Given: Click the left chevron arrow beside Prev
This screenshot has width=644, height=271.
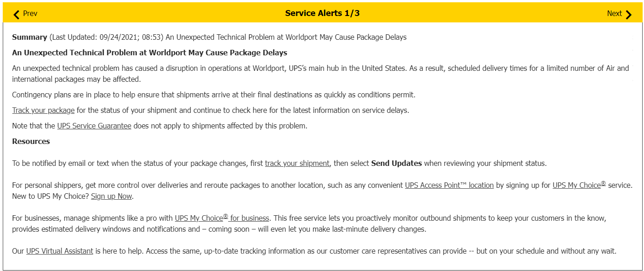Looking at the screenshot, I should coord(16,14).
